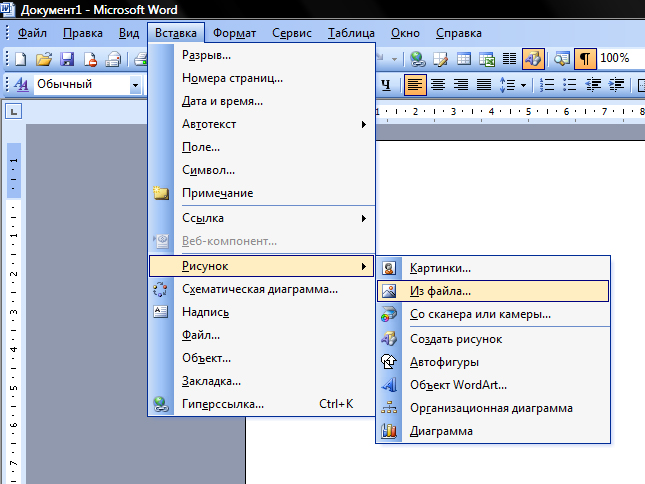
Task: Toggle Show/Hide paragraph marks ¶
Action: pyautogui.click(x=585, y=59)
